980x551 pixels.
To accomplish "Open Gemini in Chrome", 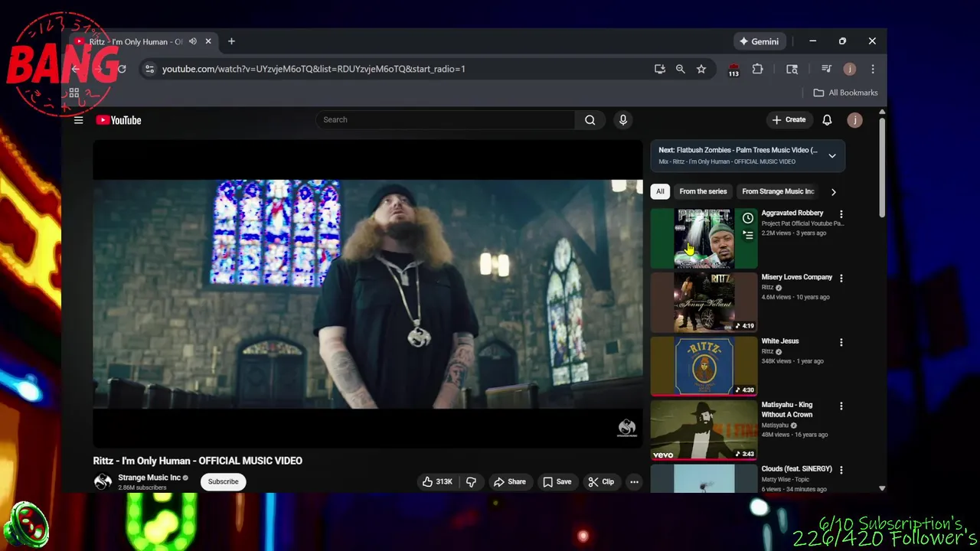I will click(x=758, y=41).
